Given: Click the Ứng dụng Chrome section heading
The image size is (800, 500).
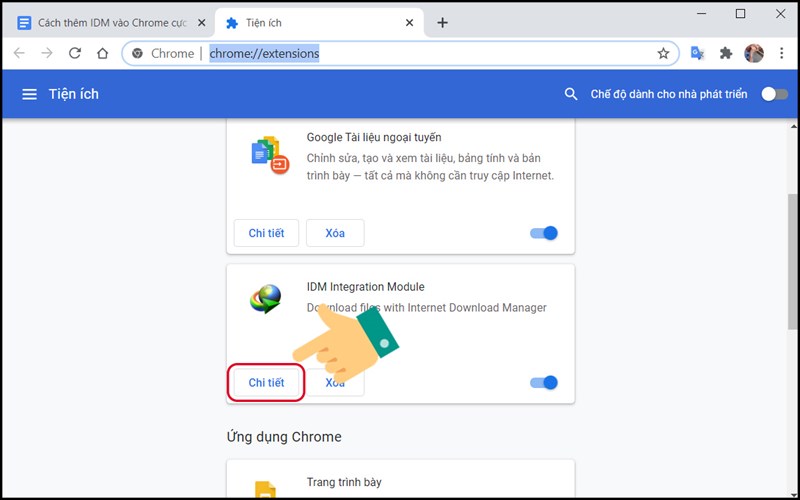Looking at the screenshot, I should pos(284,437).
